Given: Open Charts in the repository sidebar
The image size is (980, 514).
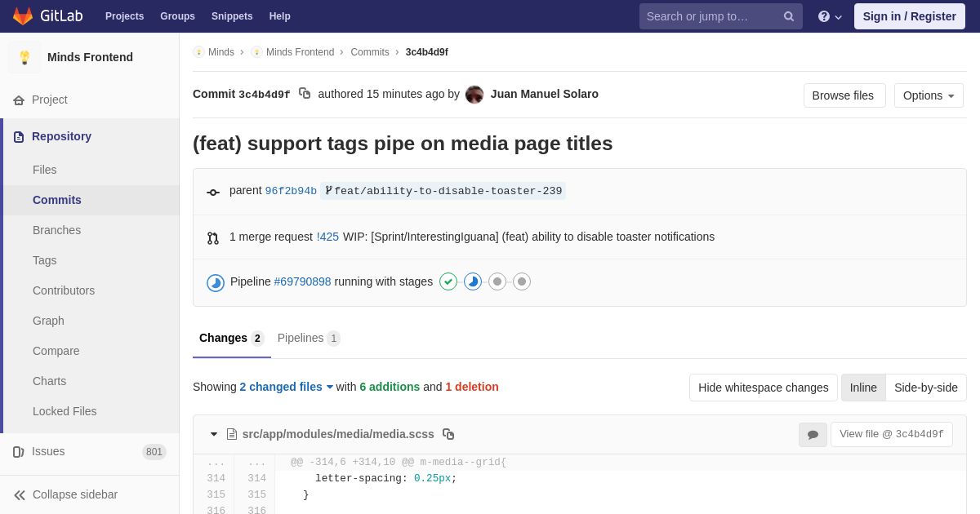Looking at the screenshot, I should [x=91, y=381].
